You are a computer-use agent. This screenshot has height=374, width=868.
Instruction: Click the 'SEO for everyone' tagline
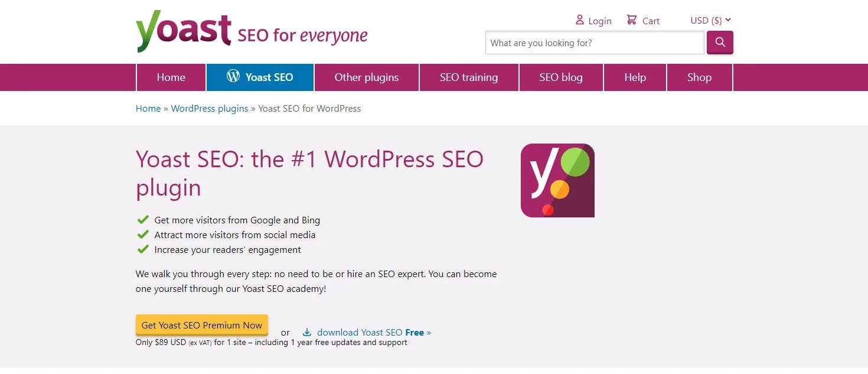pyautogui.click(x=303, y=35)
